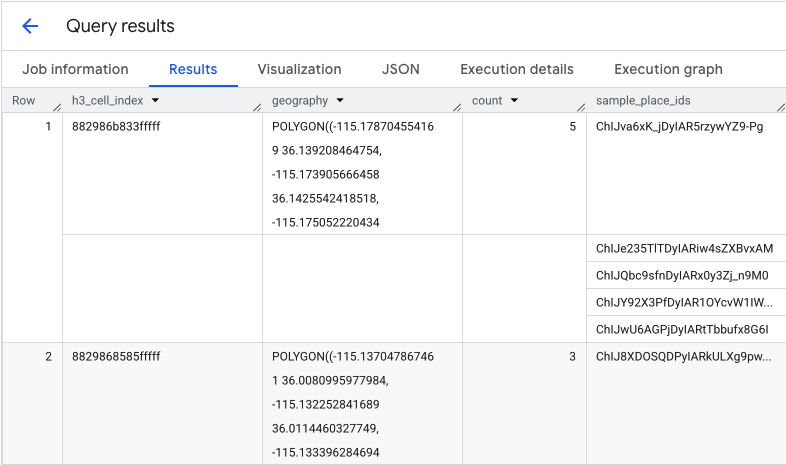The image size is (786, 465).
Task: Switch to the Visualization tab
Action: (299, 69)
